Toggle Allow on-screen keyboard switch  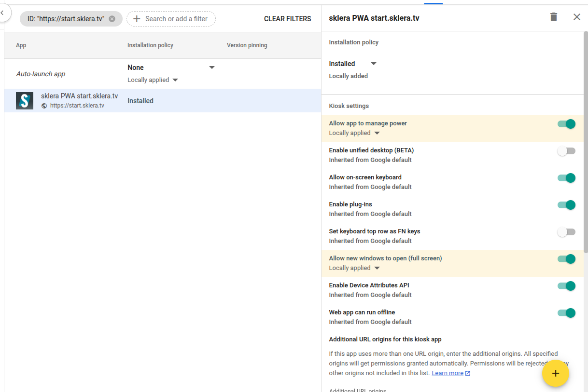566,178
